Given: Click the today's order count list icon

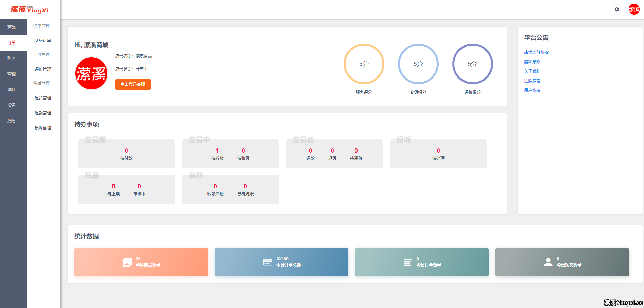Looking at the screenshot, I should [x=407, y=262].
